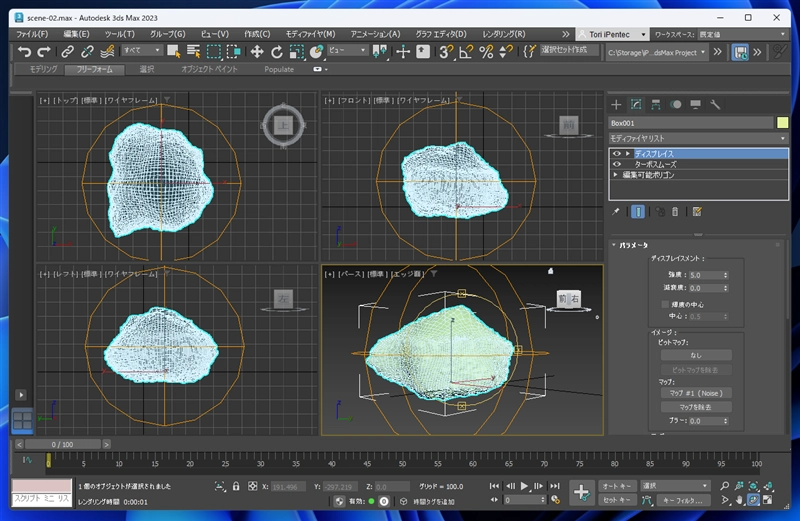Expand the ディスプレイス modifier sub-objects

pos(628,154)
